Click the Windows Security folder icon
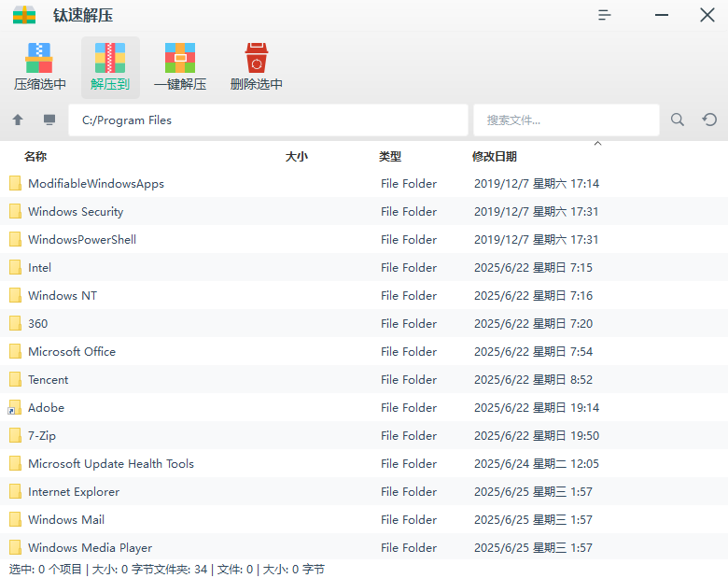This screenshot has width=728, height=578. (15, 211)
